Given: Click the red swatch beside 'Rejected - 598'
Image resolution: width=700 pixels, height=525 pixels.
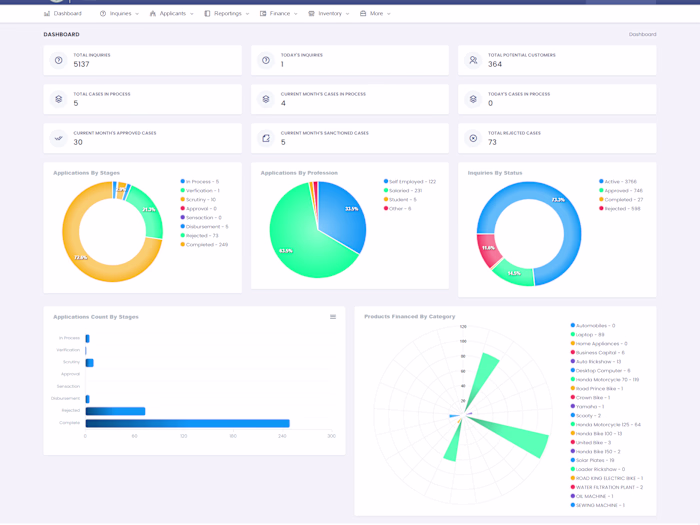Looking at the screenshot, I should 601,208.
